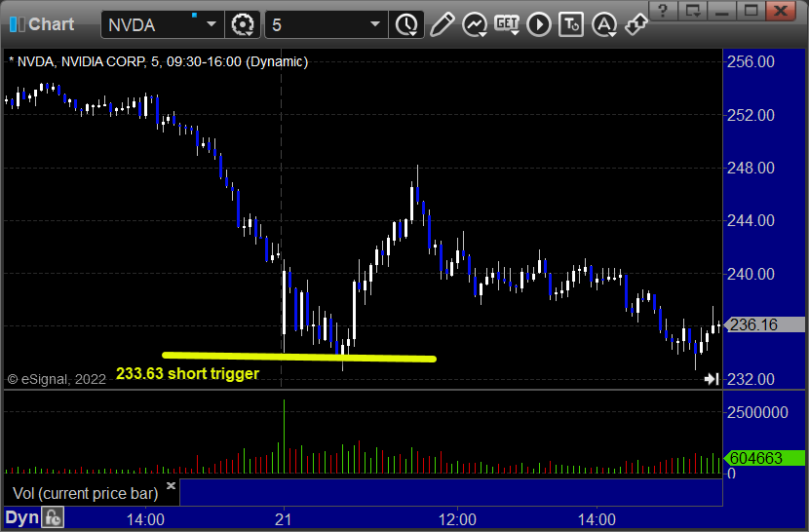809x532 pixels.
Task: Toggle the Dyn time mode button
Action: (x=22, y=517)
